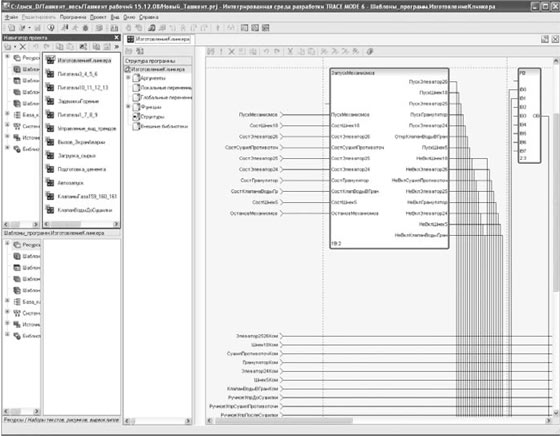This screenshot has width=560, height=436.
Task: Click the rightmost icon of the program editor toolbar
Action: point(370,51)
